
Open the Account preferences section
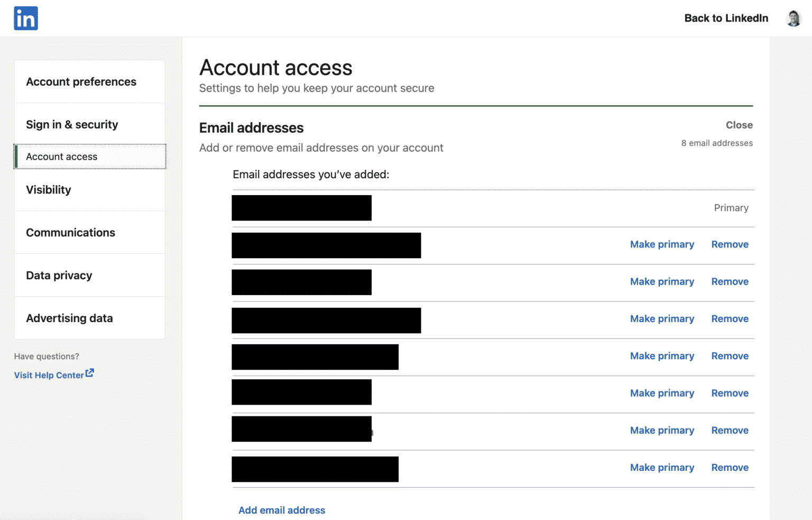[81, 81]
